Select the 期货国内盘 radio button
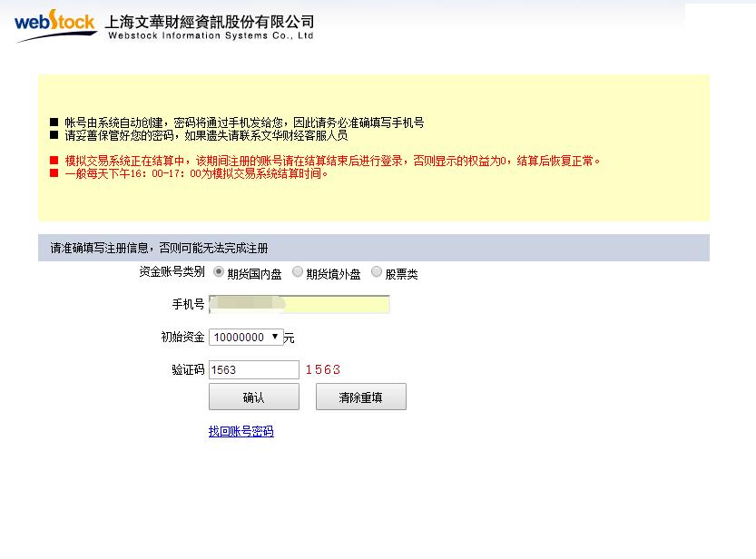This screenshot has width=756, height=559. tap(217, 270)
